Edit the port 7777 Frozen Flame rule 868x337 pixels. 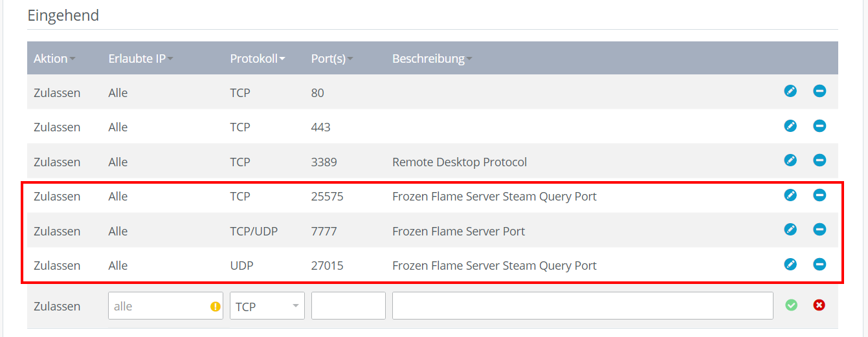point(790,229)
